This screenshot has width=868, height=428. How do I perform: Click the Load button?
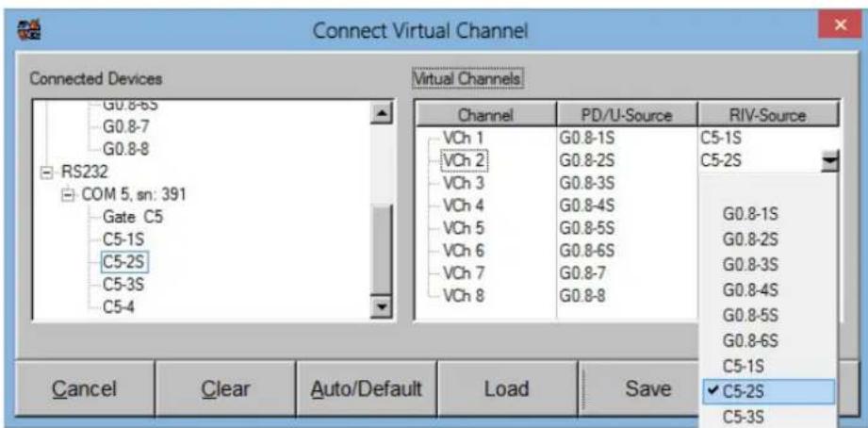506,388
